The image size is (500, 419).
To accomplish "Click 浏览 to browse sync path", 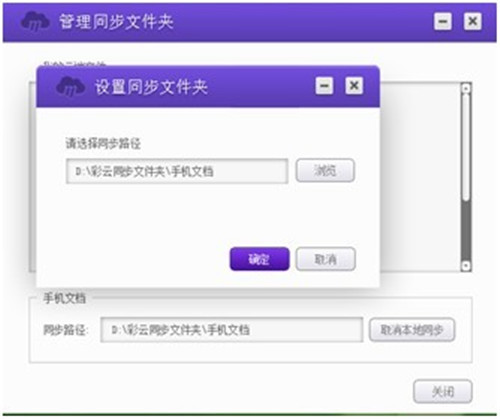I will 325,171.
